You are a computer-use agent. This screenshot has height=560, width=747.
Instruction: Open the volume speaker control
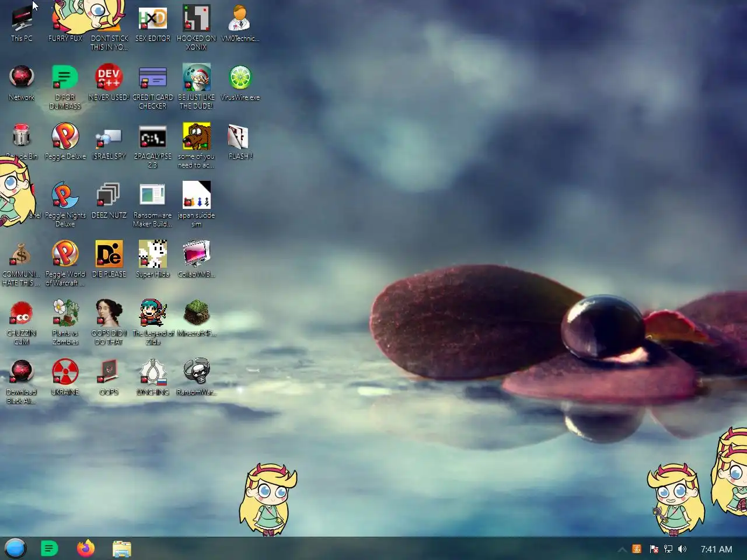[682, 549]
